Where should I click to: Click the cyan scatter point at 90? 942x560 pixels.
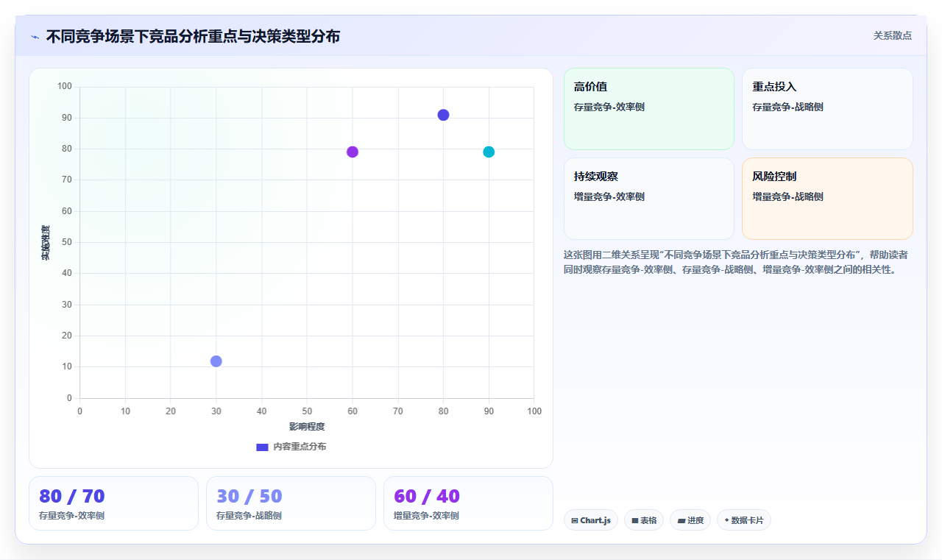(x=489, y=152)
